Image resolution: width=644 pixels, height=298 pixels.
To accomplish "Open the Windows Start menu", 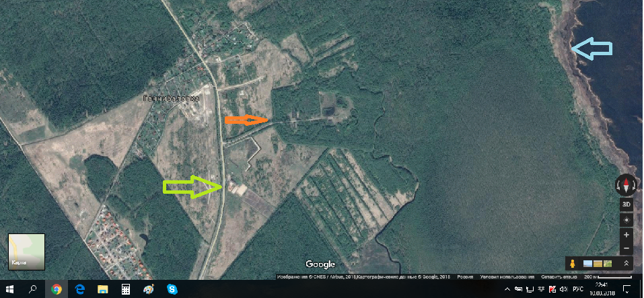I will pos(10,289).
